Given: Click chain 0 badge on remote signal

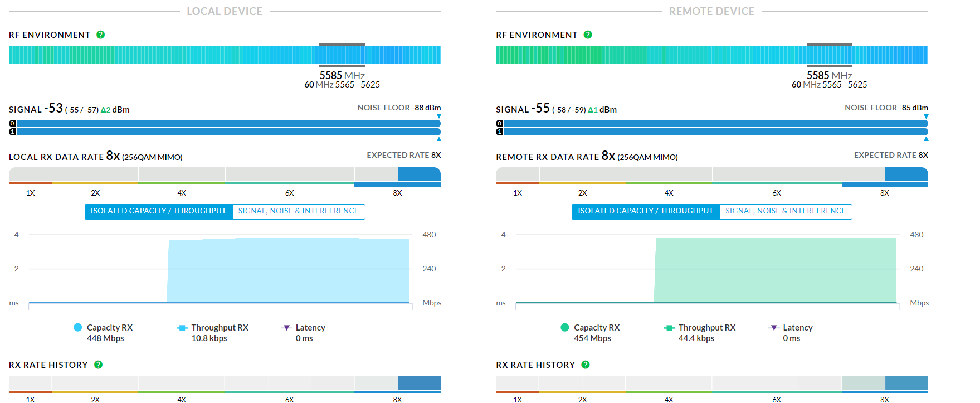Looking at the screenshot, I should click(499, 123).
